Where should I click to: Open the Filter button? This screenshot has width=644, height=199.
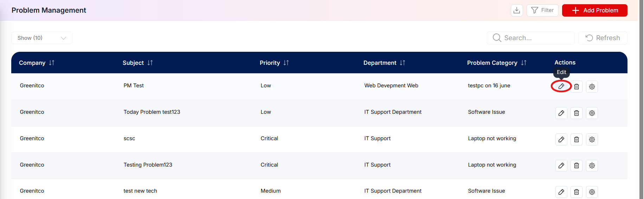click(x=542, y=10)
